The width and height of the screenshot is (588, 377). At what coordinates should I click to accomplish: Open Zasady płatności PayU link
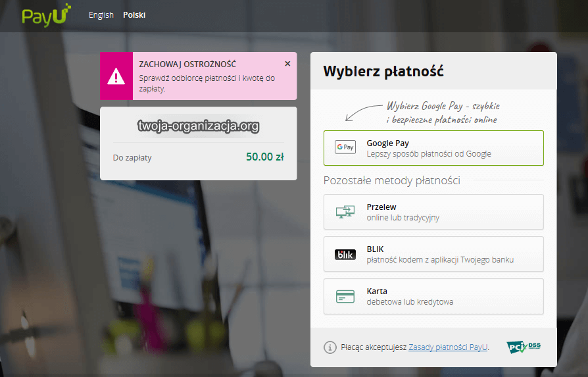pyautogui.click(x=448, y=347)
